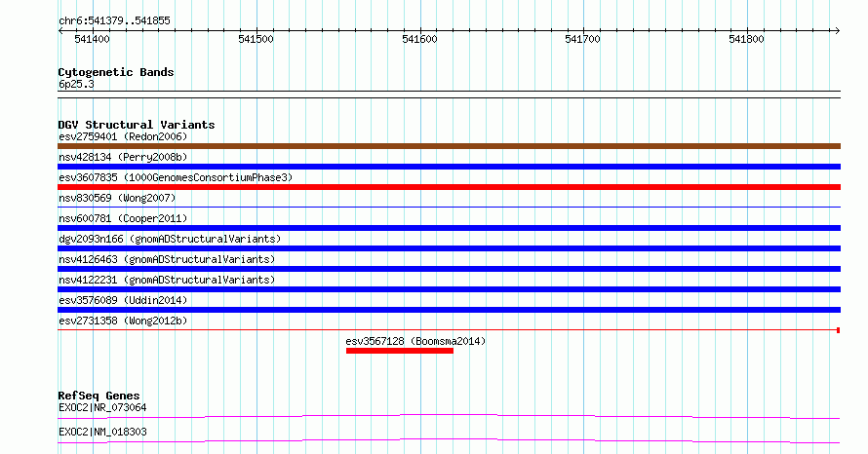Select the Cytogenetic Bands track title
The height and width of the screenshot is (454, 868).
pos(116,72)
